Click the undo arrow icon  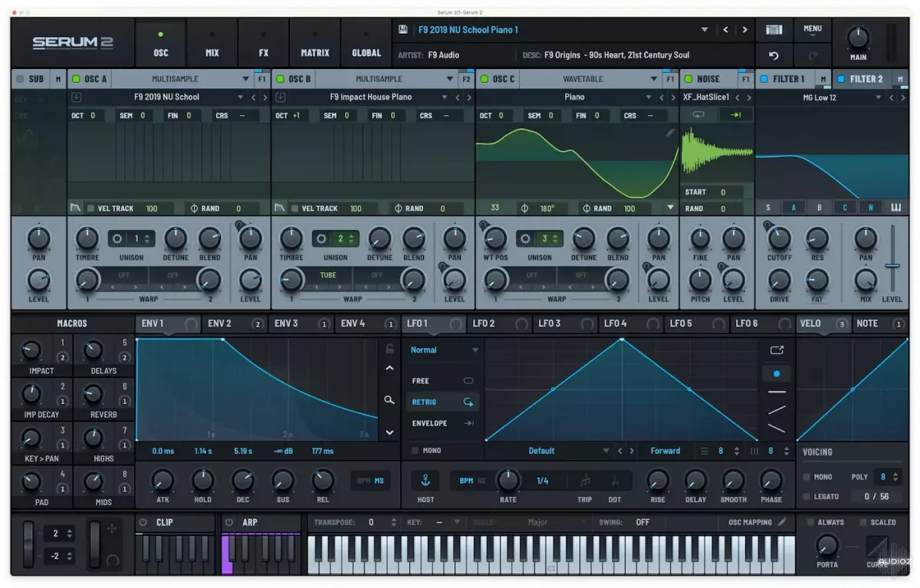click(x=774, y=56)
